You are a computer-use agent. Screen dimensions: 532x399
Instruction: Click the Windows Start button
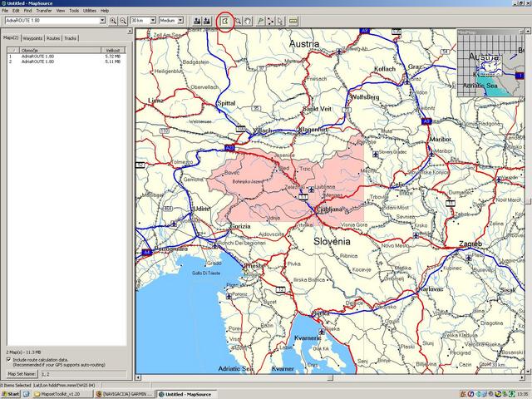[11, 394]
